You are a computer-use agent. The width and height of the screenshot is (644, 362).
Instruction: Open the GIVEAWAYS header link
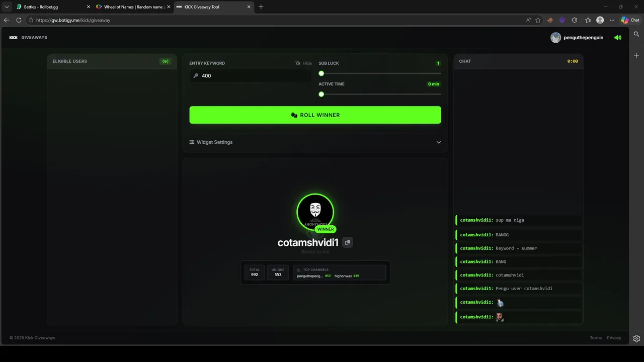(x=34, y=38)
